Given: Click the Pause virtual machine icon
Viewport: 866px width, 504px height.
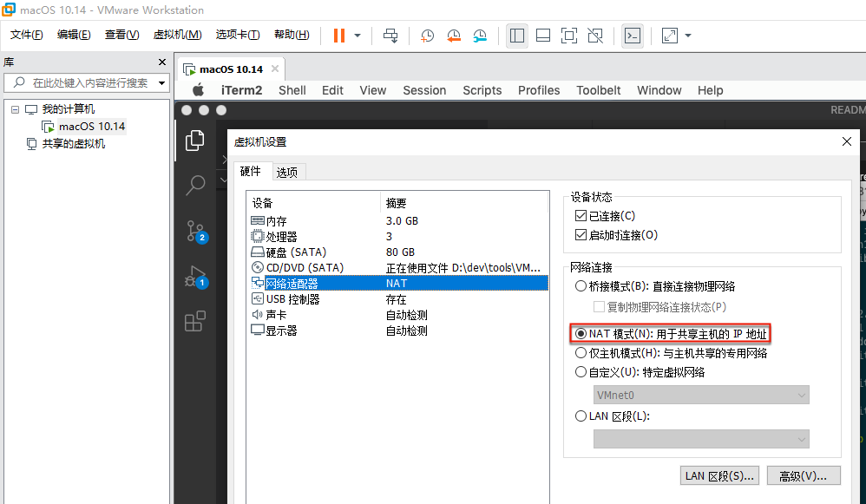Looking at the screenshot, I should click(x=339, y=36).
